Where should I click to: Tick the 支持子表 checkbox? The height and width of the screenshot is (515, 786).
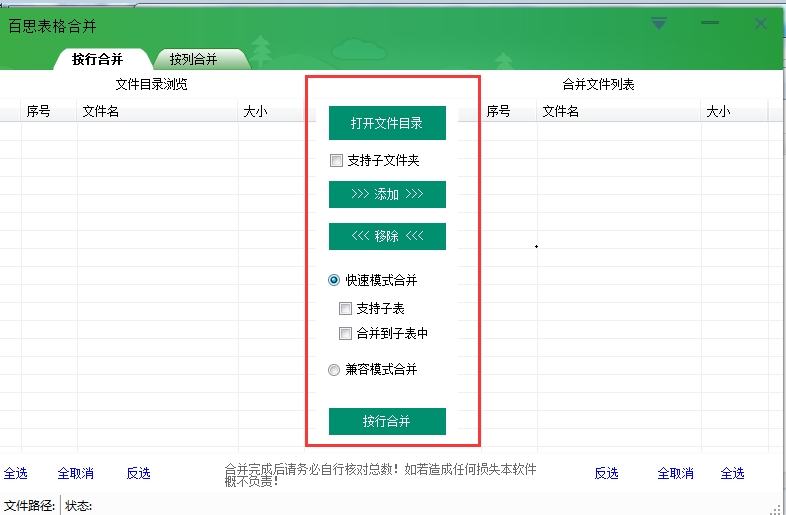pos(345,308)
